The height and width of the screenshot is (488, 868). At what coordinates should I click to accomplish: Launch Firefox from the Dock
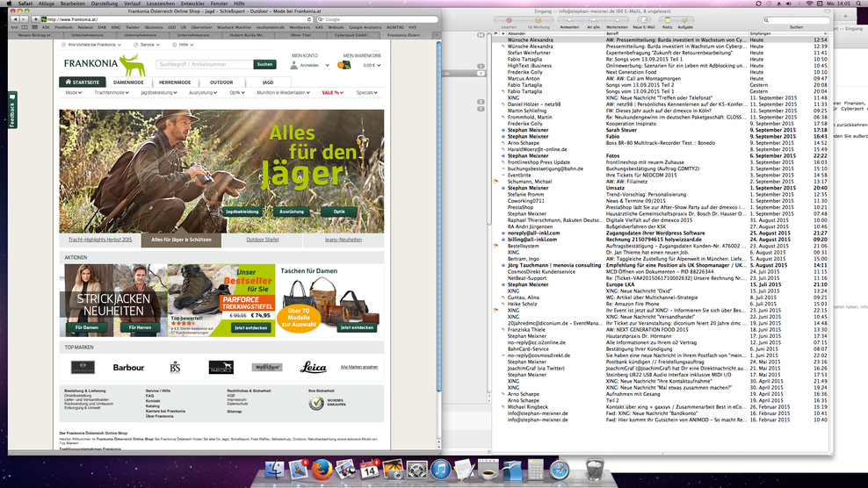[322, 470]
